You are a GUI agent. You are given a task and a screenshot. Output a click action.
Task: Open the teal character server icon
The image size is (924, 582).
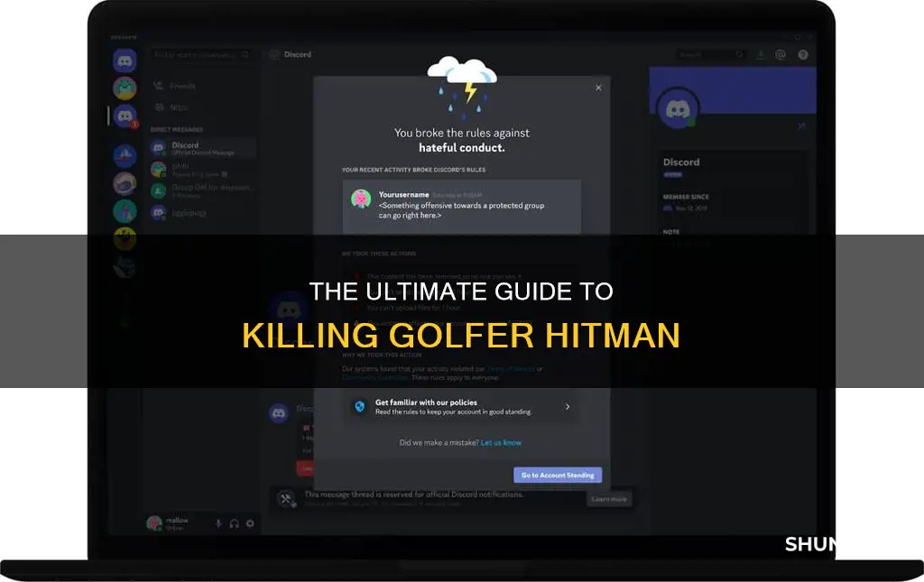click(125, 211)
